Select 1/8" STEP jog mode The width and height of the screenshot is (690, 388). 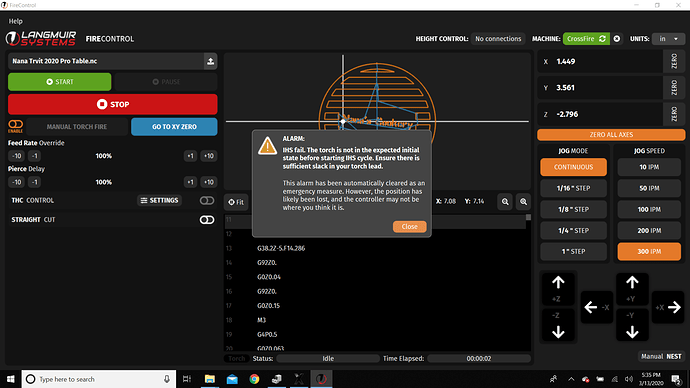[x=573, y=209]
